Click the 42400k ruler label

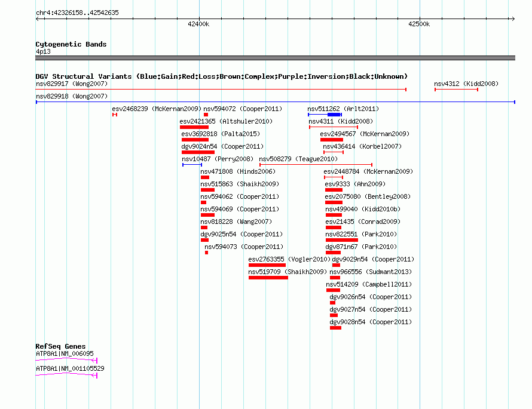(198, 24)
